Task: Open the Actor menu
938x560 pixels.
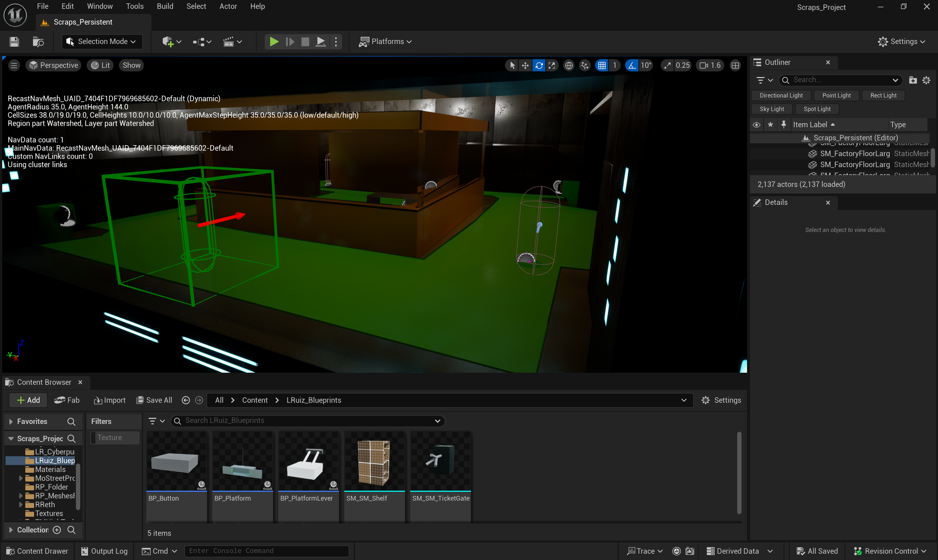Action: [x=228, y=6]
